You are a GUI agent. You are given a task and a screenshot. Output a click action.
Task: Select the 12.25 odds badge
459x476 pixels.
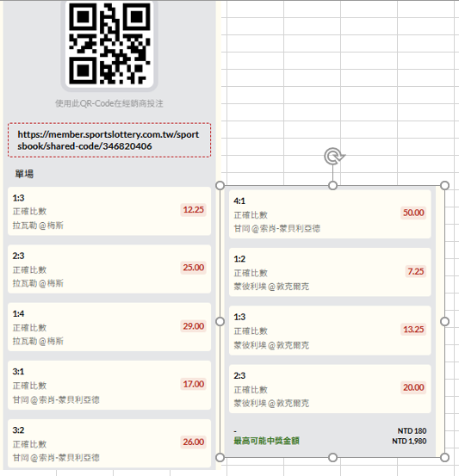[x=194, y=210]
